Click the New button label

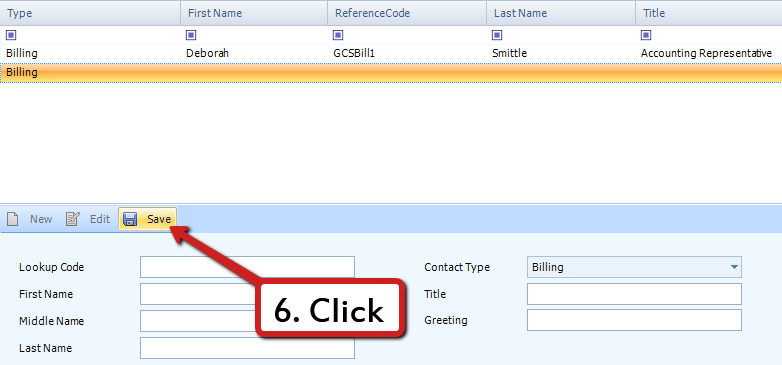coord(41,219)
